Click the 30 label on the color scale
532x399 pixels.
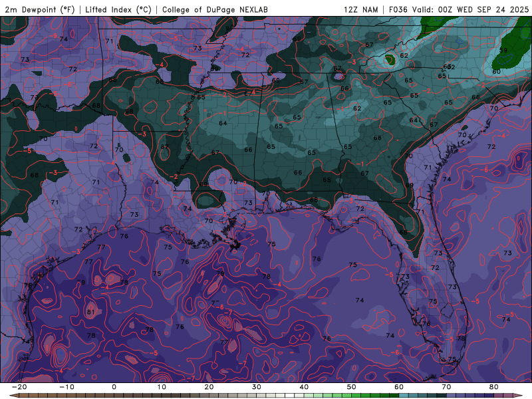pyautogui.click(x=257, y=387)
